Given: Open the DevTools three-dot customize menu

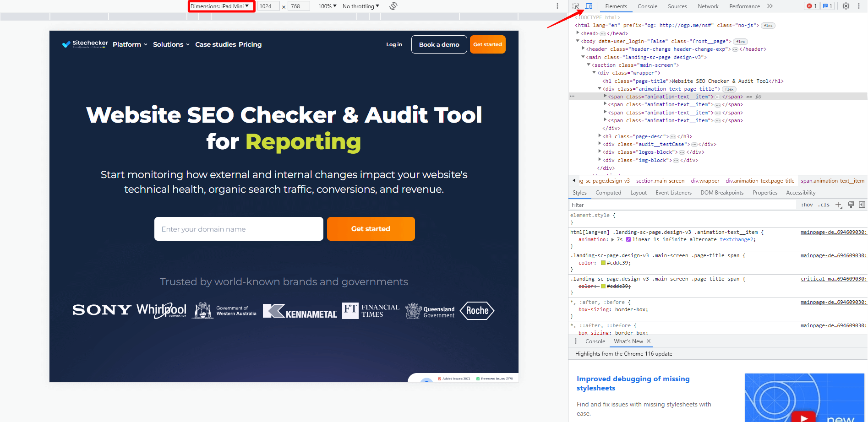Looking at the screenshot, I should [859, 6].
